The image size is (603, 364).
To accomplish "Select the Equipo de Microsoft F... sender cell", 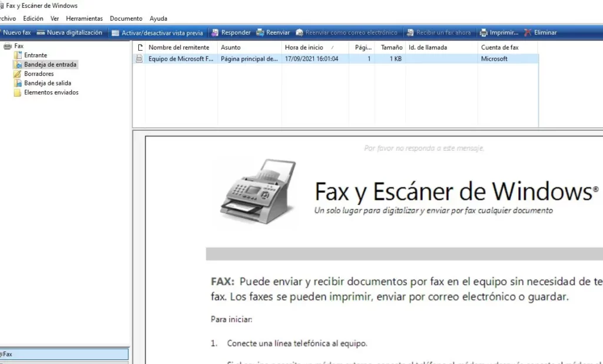I will [181, 59].
